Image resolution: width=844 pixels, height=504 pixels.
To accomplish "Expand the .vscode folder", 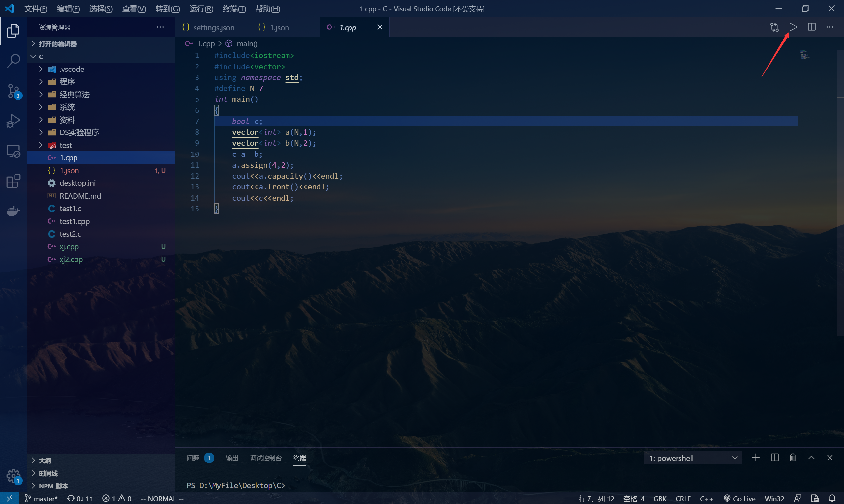I will point(101,69).
